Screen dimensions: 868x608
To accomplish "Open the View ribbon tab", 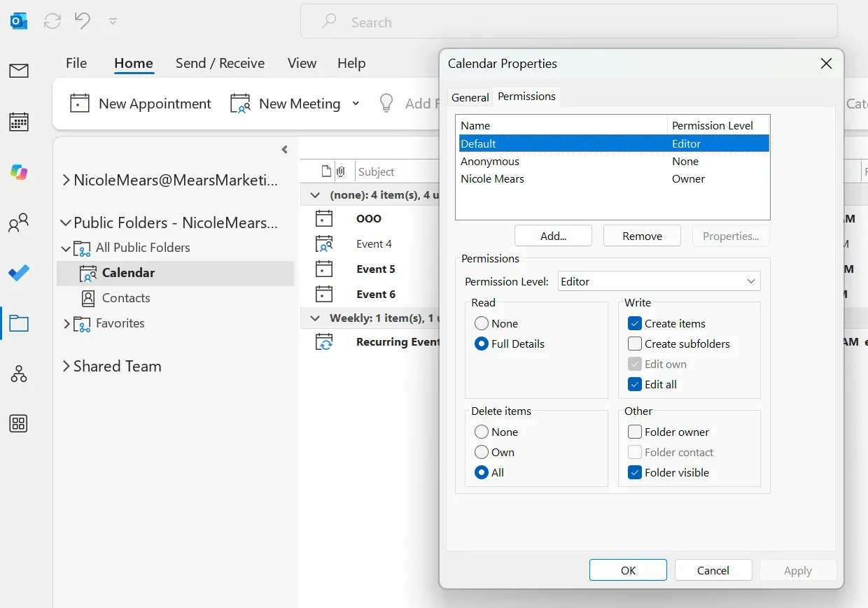I will click(302, 63).
